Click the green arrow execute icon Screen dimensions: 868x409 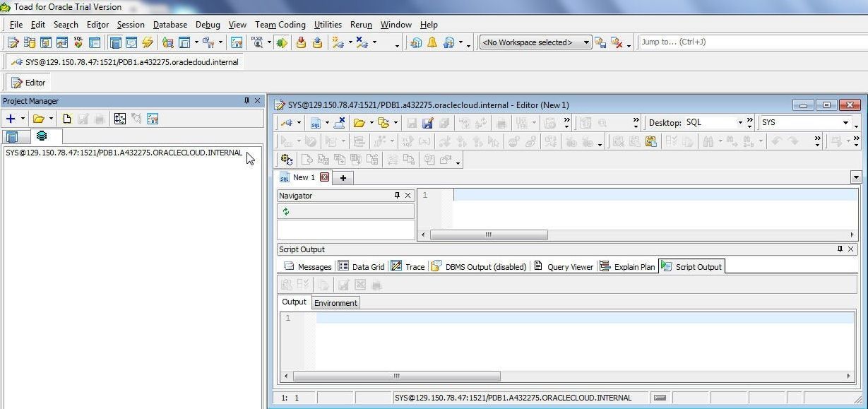(282, 42)
